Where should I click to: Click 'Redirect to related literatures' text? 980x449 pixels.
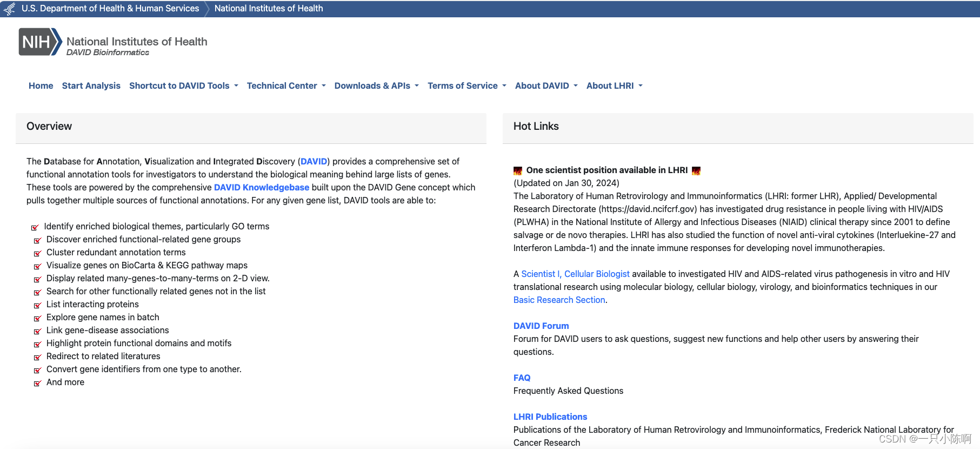point(103,356)
